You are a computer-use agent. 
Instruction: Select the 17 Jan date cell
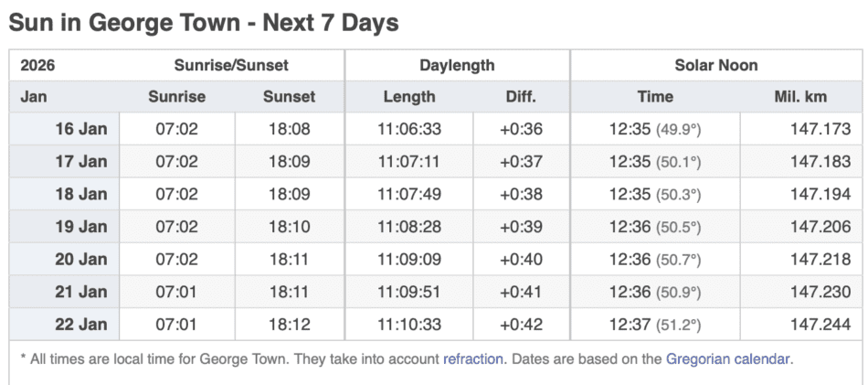(x=80, y=162)
